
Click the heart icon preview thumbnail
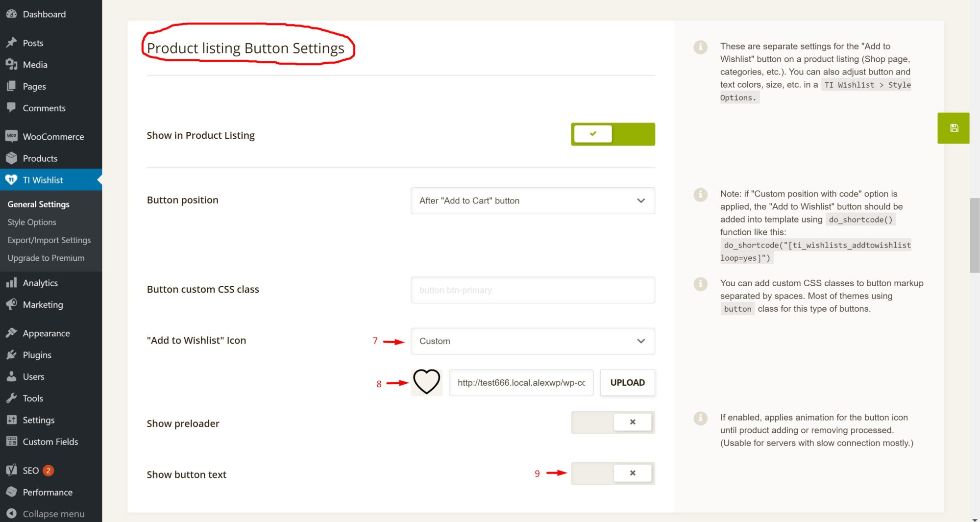(x=426, y=382)
